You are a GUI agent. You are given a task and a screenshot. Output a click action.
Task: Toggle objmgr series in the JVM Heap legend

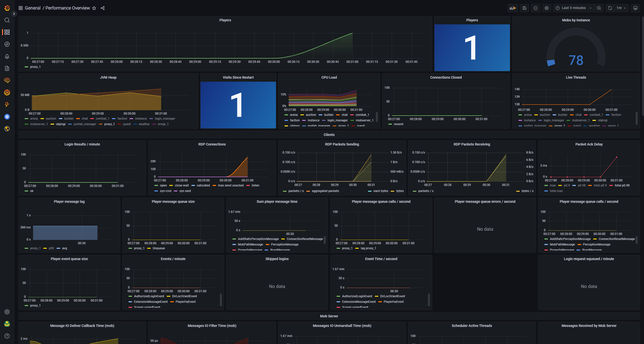pyautogui.click(x=61, y=124)
